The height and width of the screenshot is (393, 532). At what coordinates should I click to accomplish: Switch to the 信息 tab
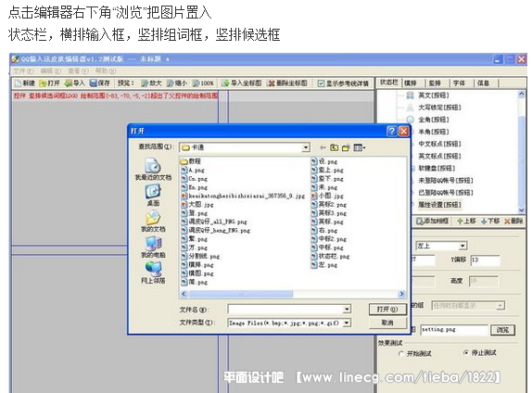[484, 83]
